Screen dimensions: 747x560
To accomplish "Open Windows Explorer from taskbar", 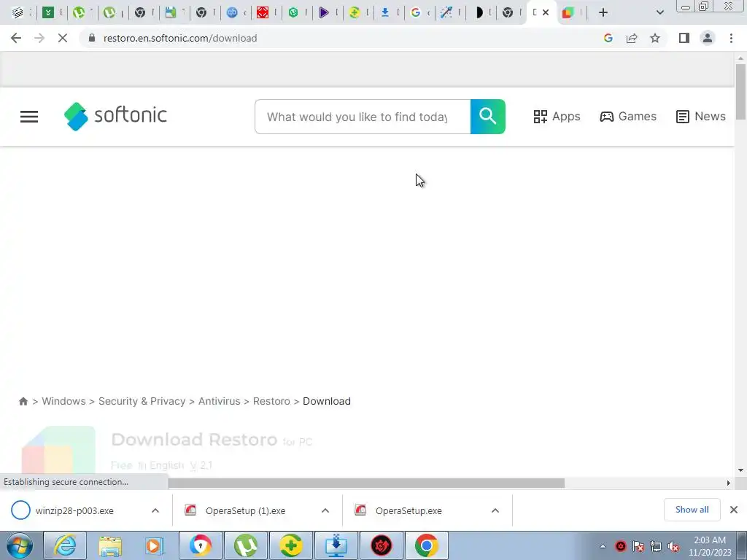I will point(110,545).
